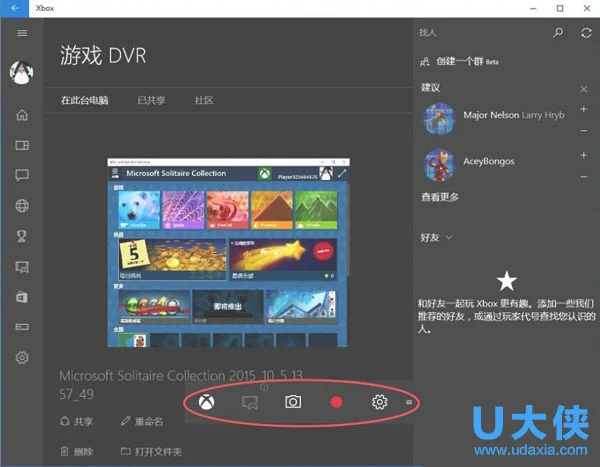Screen dimensions: 600x467
Task: Go to the Home page in sidebar
Action: tap(22, 115)
